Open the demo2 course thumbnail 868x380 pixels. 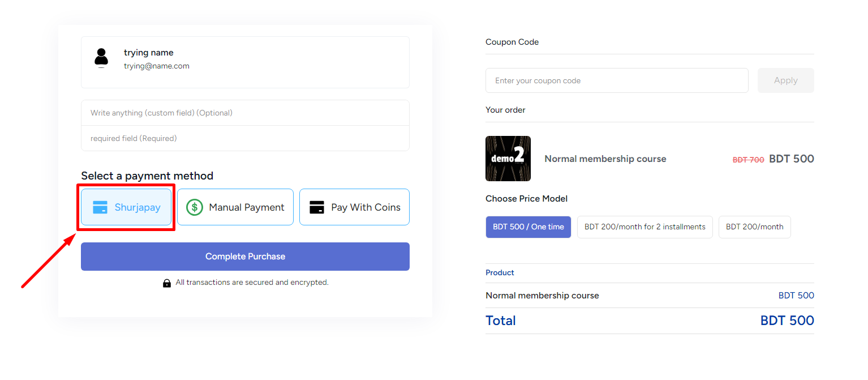pyautogui.click(x=508, y=159)
